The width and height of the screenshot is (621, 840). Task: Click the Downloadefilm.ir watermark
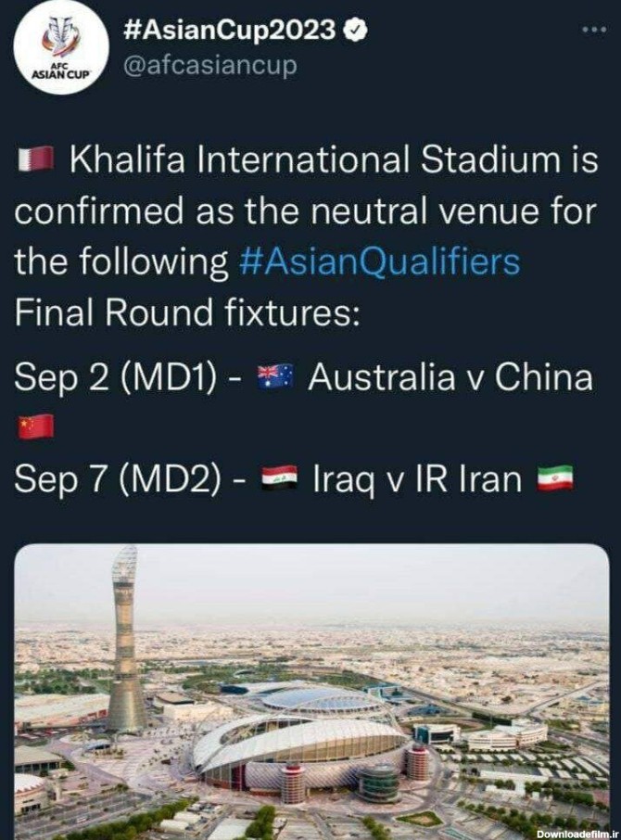[575, 832]
